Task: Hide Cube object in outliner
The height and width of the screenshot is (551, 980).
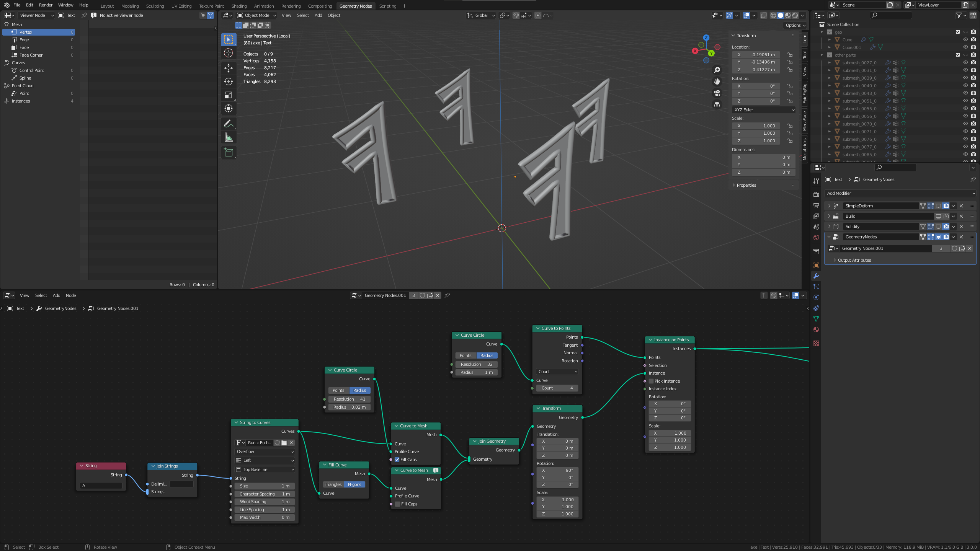Action: (965, 40)
